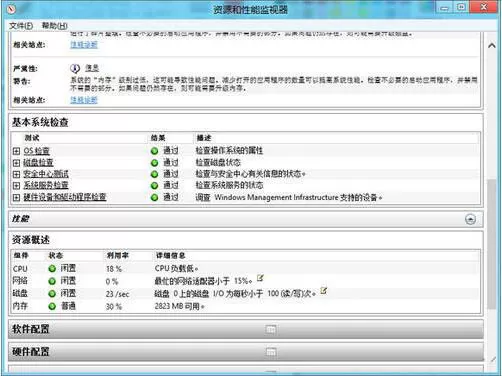Open the 文件(F) menu
Screen dimensions: 502x376
[x=21, y=26]
